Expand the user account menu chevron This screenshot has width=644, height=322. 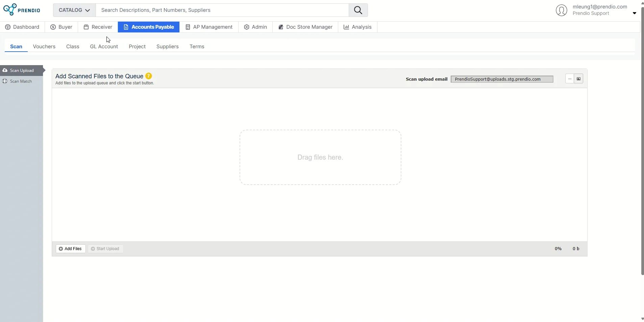[634, 13]
